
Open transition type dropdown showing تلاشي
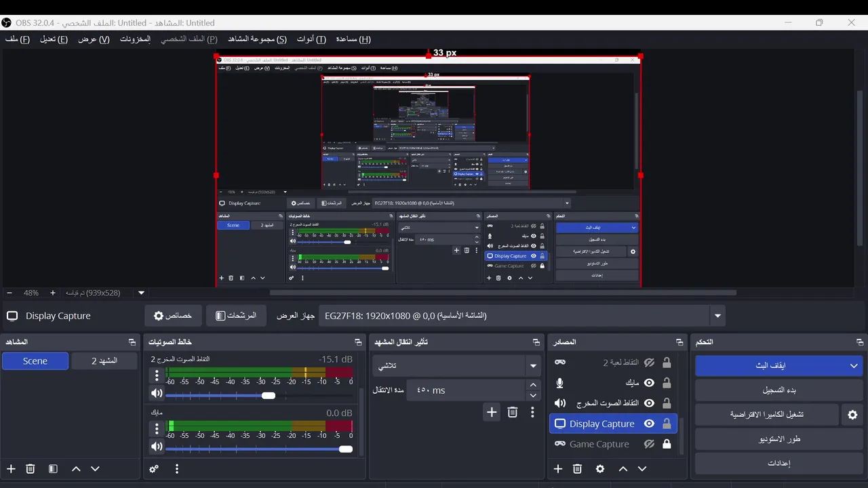click(458, 366)
